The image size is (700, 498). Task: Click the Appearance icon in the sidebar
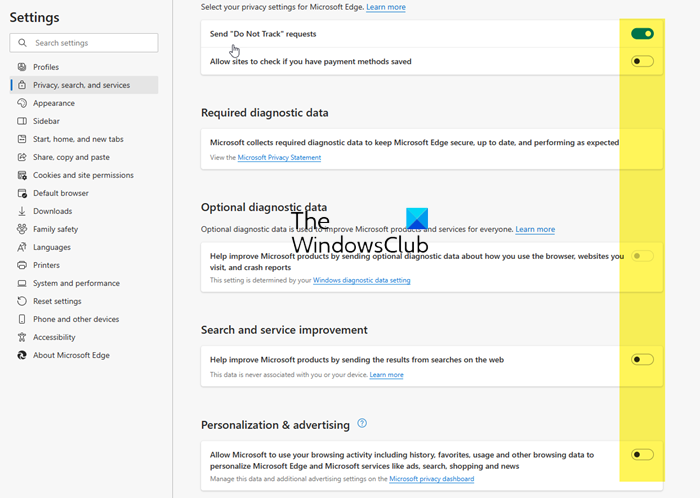click(x=21, y=103)
